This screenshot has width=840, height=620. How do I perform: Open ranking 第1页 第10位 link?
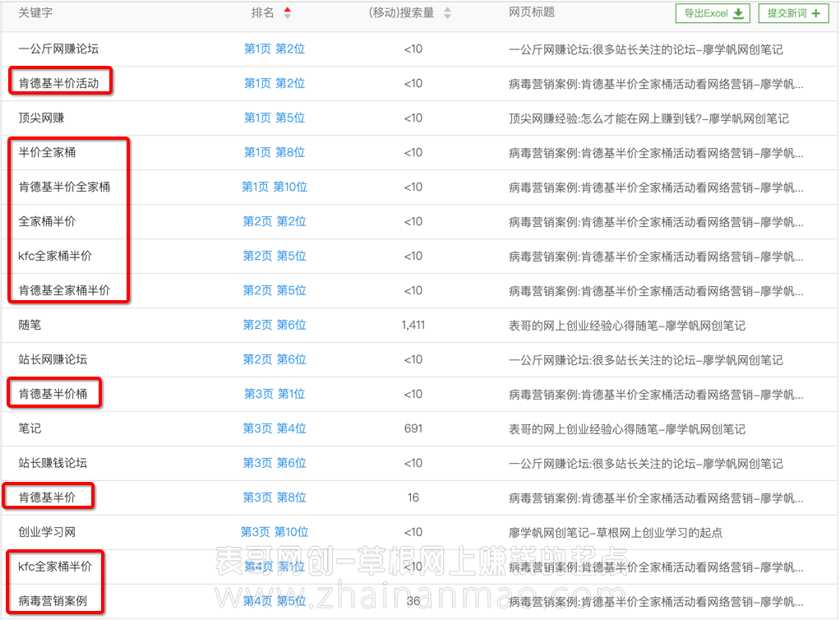tap(275, 187)
